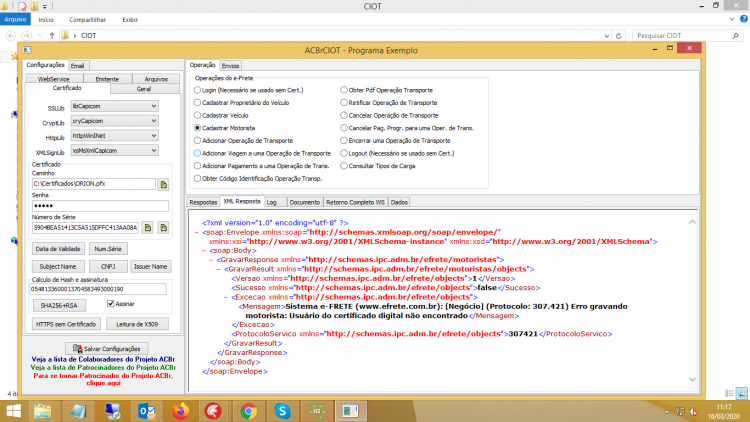Expand the SSLLib dropdown

[x=114, y=106]
